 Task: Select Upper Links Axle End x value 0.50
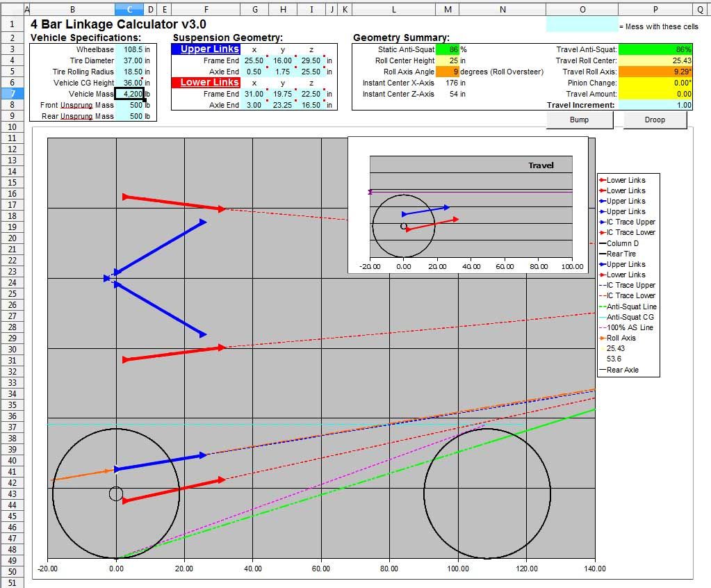[x=254, y=72]
